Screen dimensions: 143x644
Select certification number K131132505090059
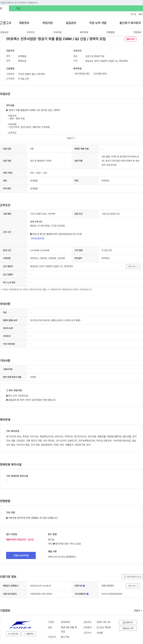click(x=112, y=594)
